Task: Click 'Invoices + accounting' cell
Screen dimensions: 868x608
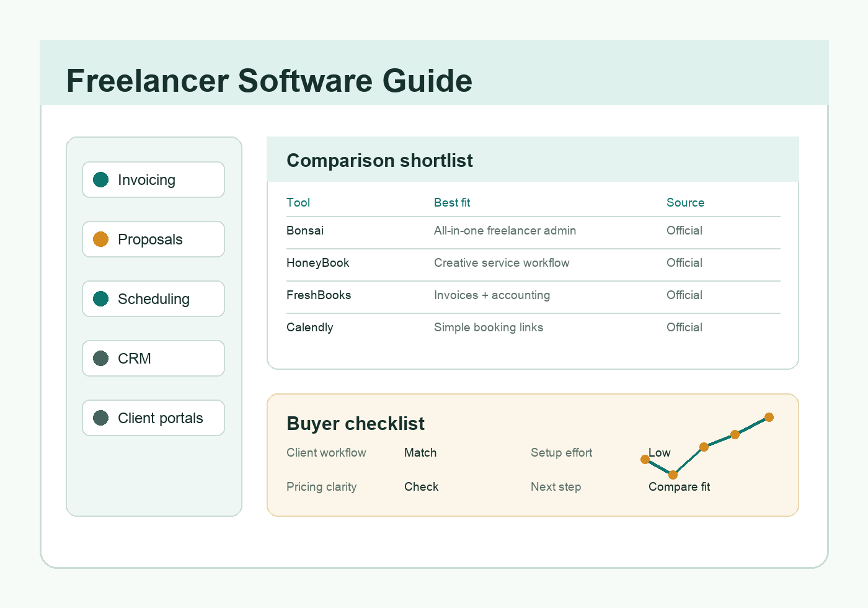Action: [492, 295]
